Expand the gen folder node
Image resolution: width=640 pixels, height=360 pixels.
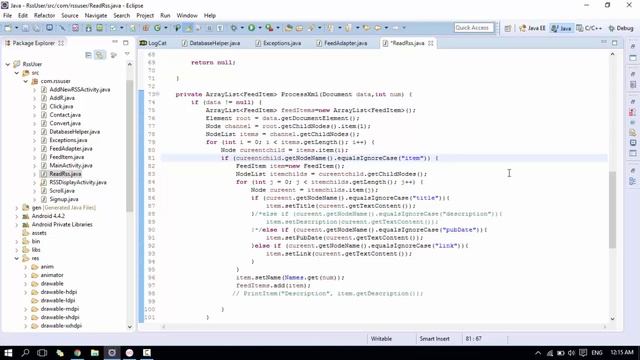tap(17, 208)
